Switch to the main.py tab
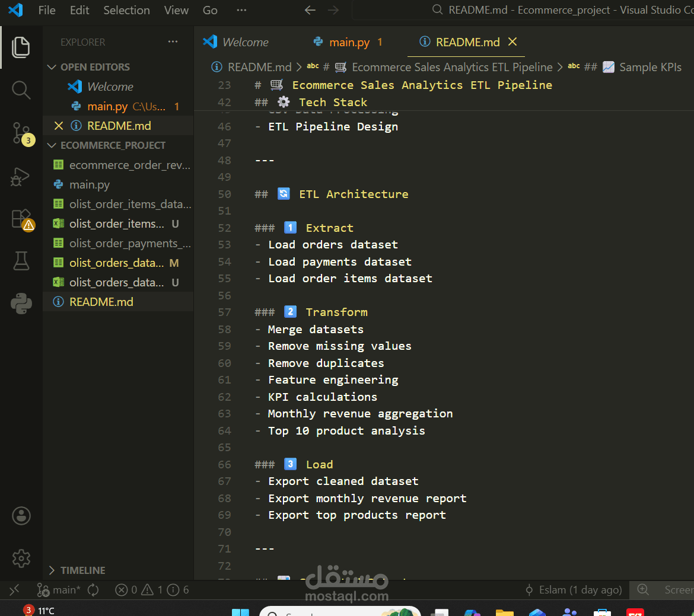 [349, 42]
